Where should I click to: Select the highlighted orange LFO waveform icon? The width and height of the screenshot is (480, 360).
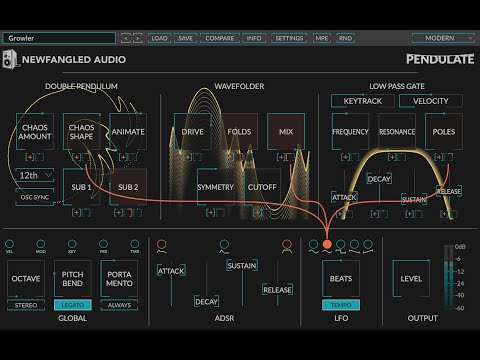point(327,245)
